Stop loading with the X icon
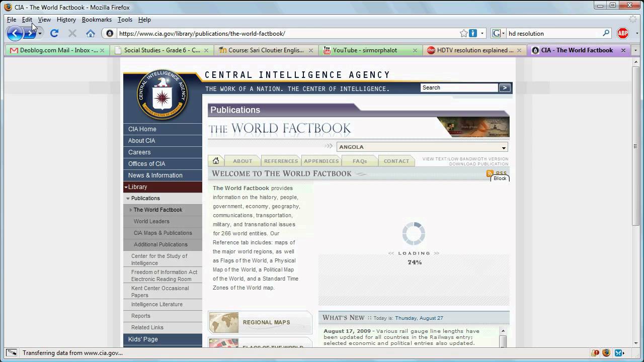The height and width of the screenshot is (362, 644). click(x=72, y=33)
